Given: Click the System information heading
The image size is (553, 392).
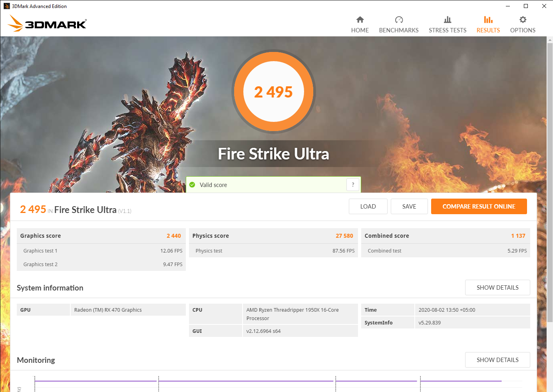Looking at the screenshot, I should pyautogui.click(x=50, y=288).
